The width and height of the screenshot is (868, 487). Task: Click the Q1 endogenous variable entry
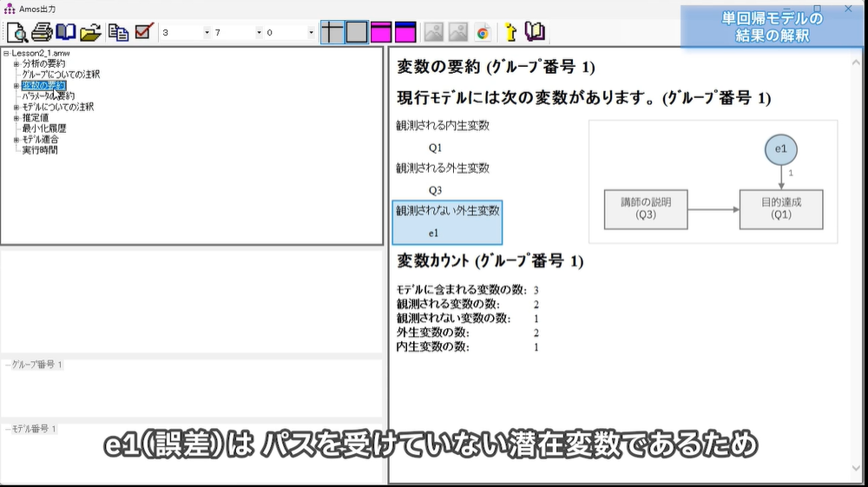[435, 148]
